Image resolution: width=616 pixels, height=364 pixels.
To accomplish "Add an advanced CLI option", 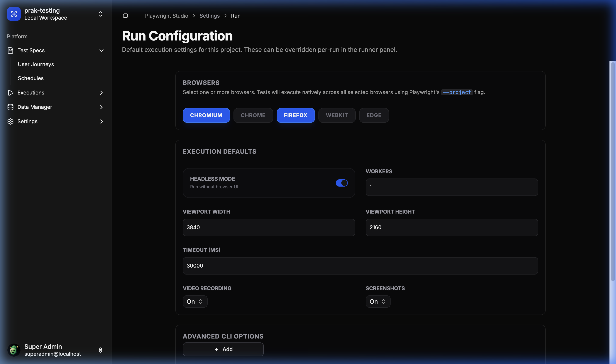I will pyautogui.click(x=223, y=349).
